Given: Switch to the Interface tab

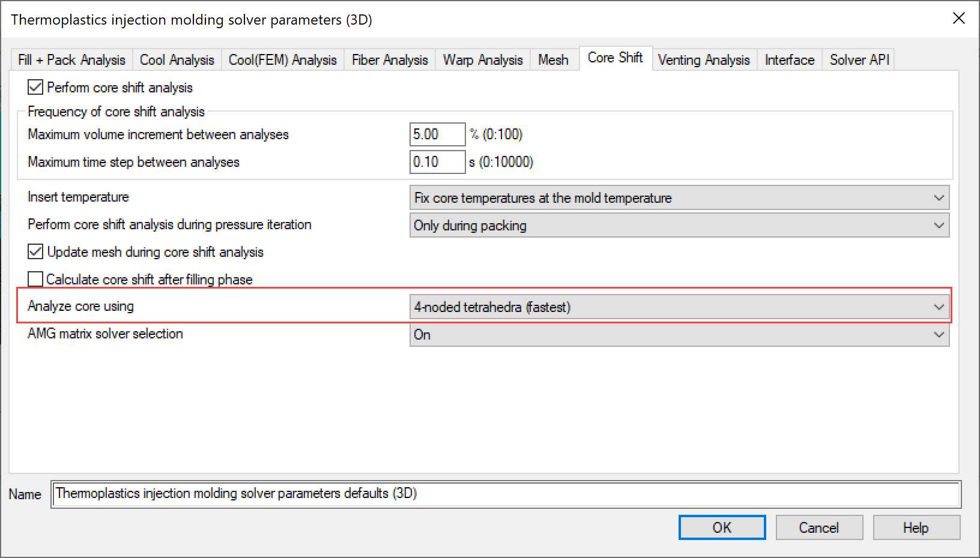Looking at the screenshot, I should (788, 59).
